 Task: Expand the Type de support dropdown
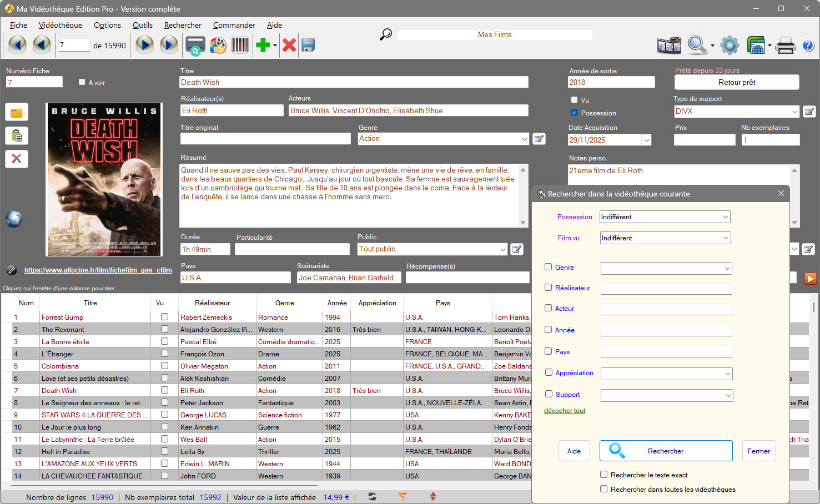coord(794,112)
